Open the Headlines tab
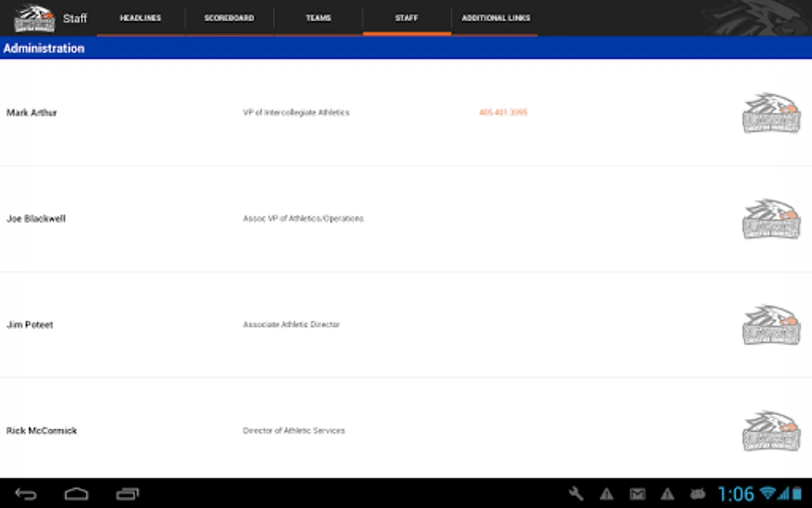 click(x=140, y=18)
